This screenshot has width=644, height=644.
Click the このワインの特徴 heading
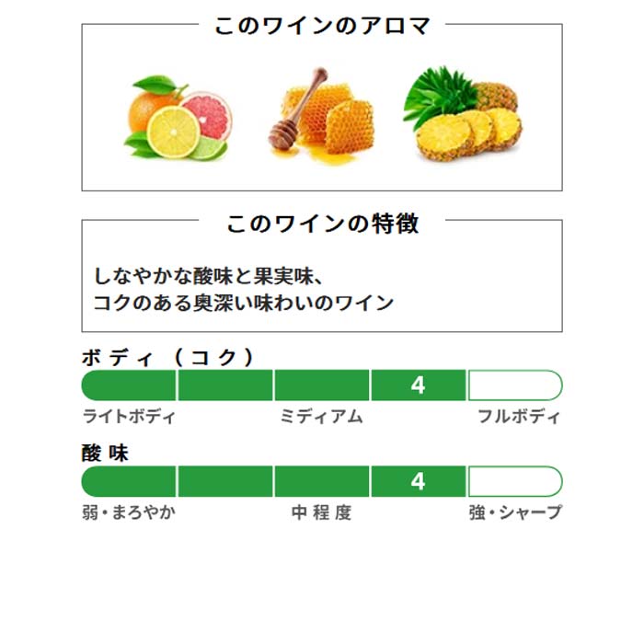pyautogui.click(x=322, y=223)
